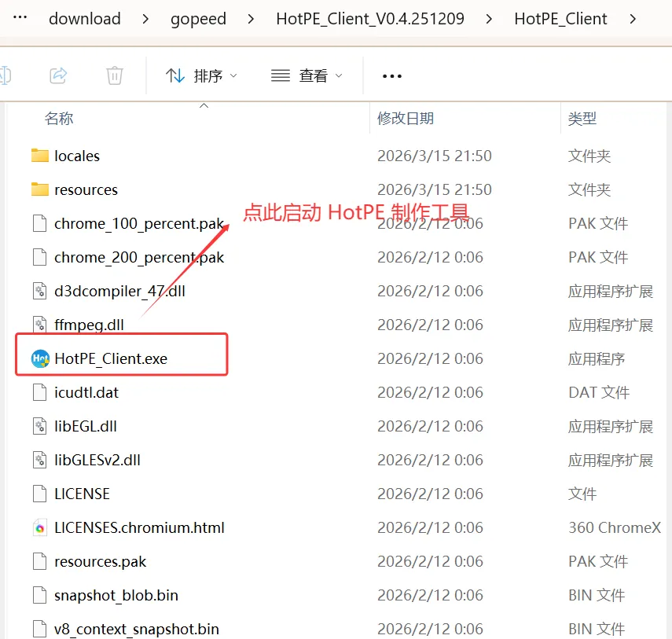Open the toolbar more options ellipsis
This screenshot has height=639, width=672.
point(392,76)
